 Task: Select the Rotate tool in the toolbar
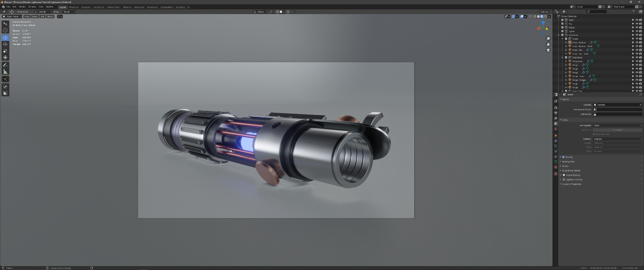(5, 44)
